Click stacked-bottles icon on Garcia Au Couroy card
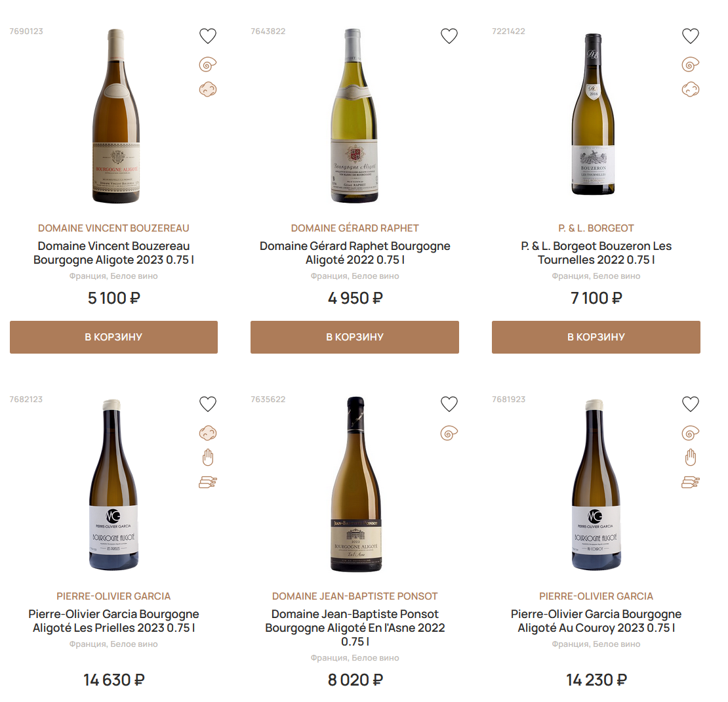Viewport: 728px width, 702px height. pyautogui.click(x=691, y=482)
